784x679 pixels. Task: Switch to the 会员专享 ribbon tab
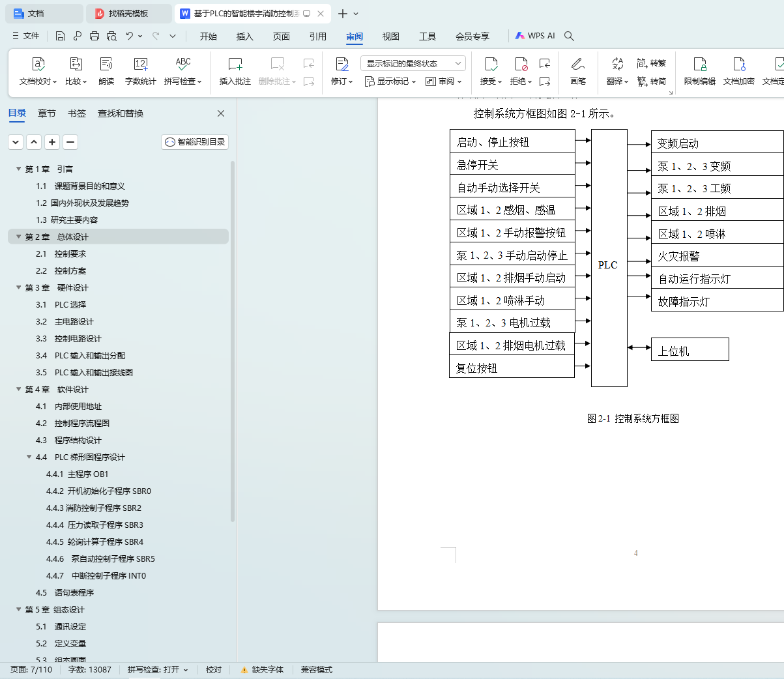point(472,36)
